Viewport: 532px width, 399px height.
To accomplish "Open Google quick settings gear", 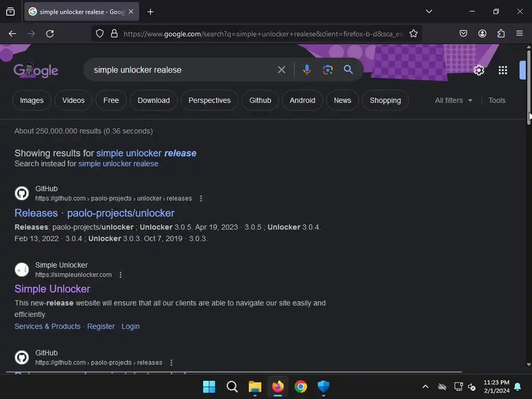I will (478, 70).
